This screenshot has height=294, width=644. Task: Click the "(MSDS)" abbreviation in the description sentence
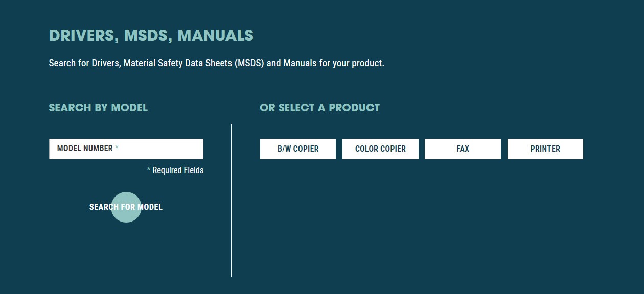coord(250,64)
